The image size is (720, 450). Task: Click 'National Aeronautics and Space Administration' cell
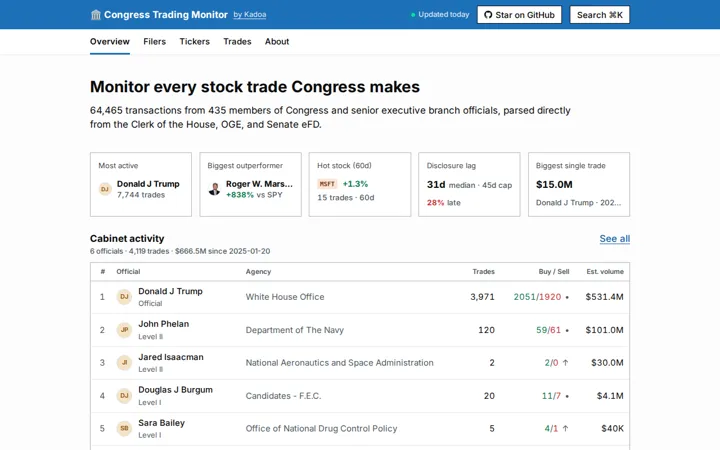tap(339, 363)
